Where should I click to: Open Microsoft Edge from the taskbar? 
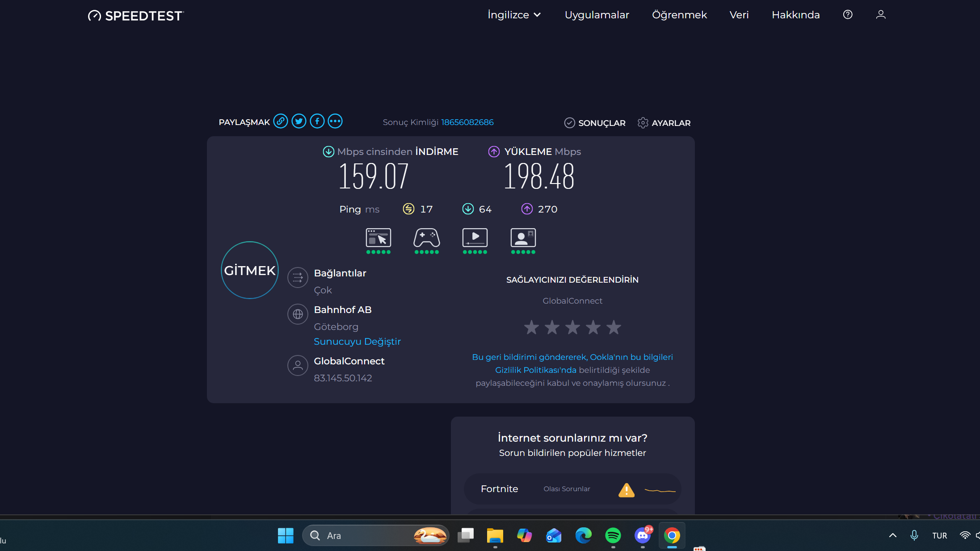584,535
